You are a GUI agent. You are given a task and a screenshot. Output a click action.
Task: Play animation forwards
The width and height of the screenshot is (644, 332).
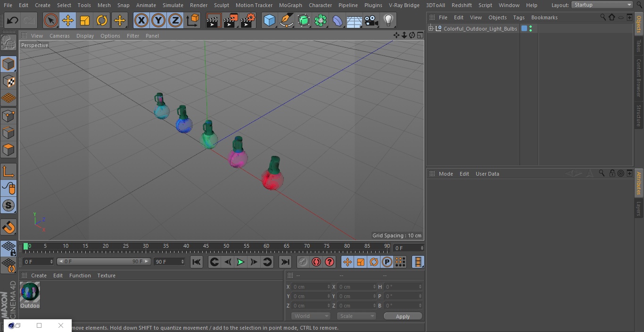(240, 262)
